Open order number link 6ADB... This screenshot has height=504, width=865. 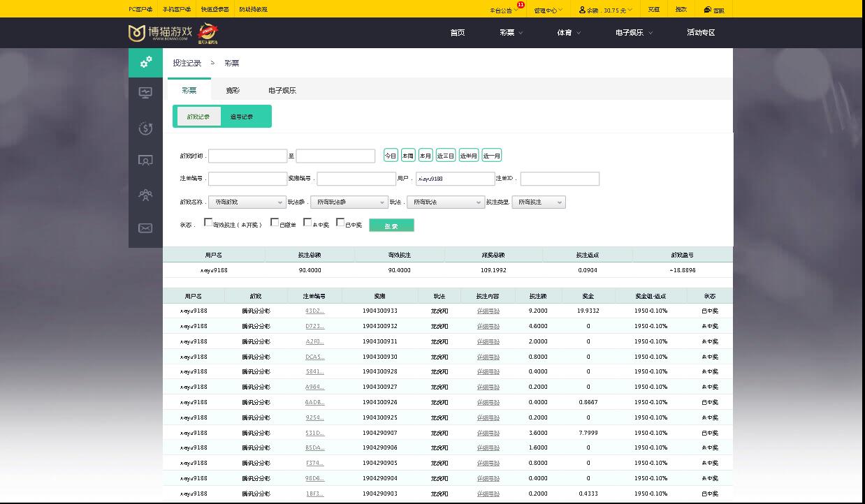(x=314, y=402)
